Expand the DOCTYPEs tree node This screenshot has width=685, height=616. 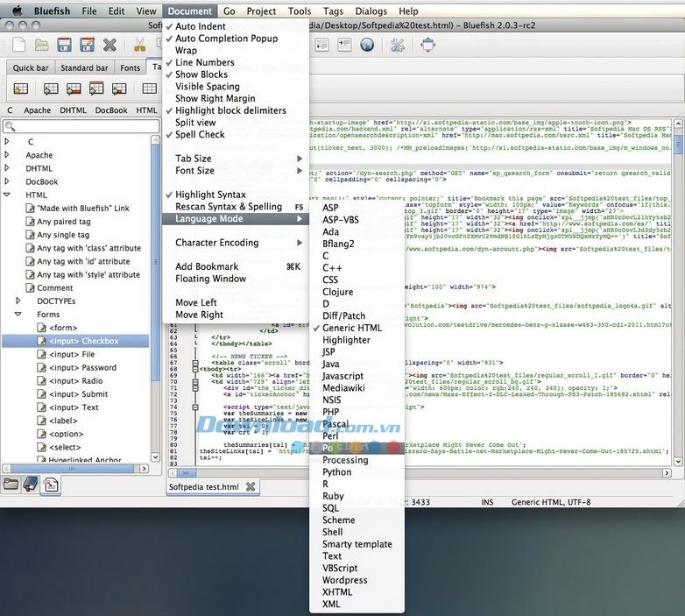click(18, 301)
